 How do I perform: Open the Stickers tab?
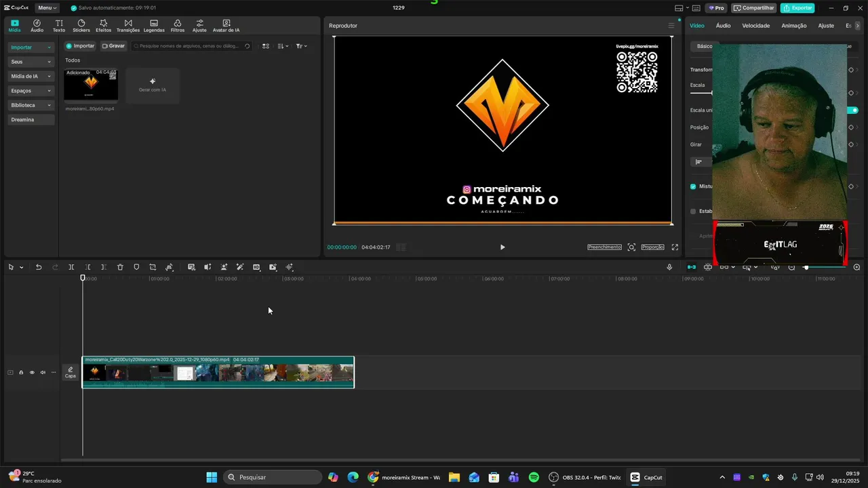tap(81, 26)
